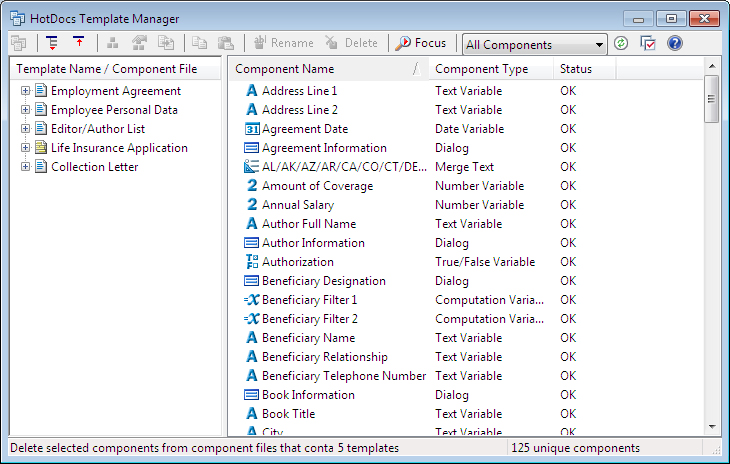Click the green refresh icon

[621, 43]
